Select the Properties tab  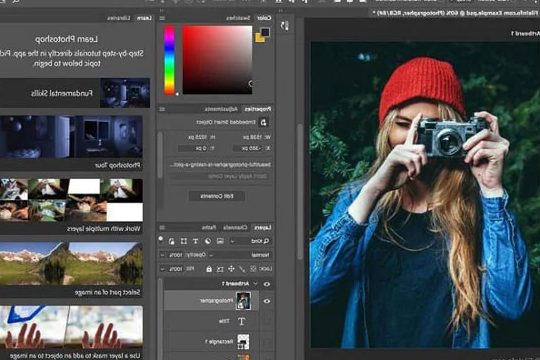[258, 109]
